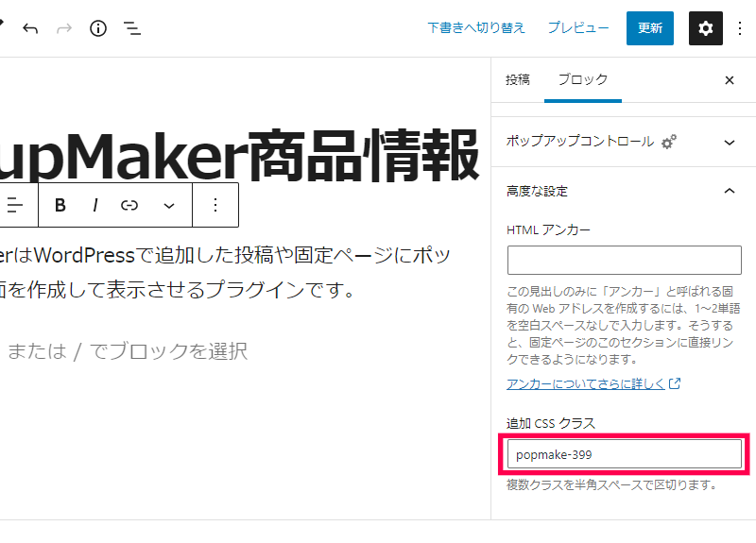756x543 pixels.
Task: Click the empty block placeholder ブロックを選択
Action: 128,351
